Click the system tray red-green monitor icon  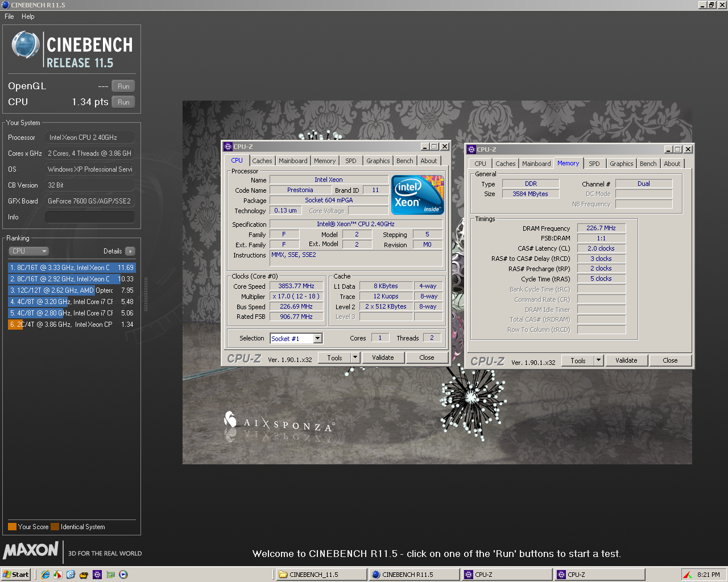688,575
